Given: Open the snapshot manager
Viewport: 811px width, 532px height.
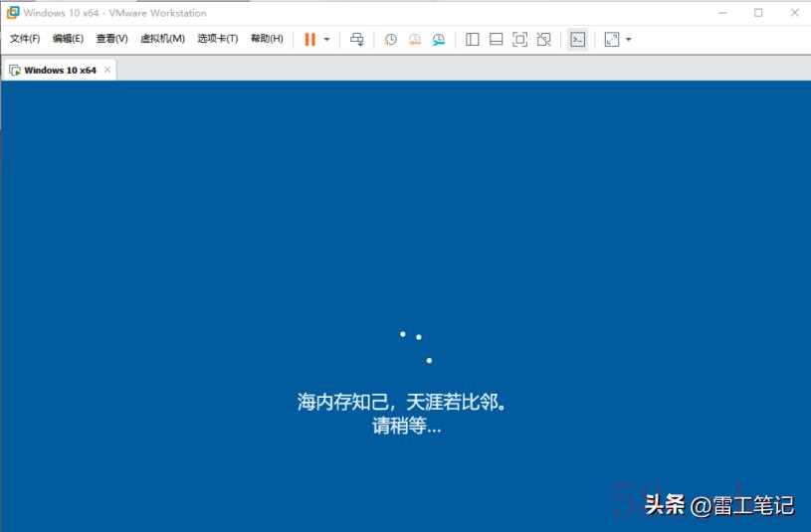Looking at the screenshot, I should click(x=439, y=40).
